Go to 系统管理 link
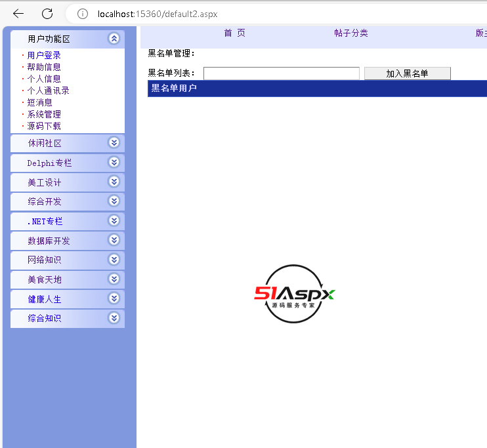 (44, 114)
